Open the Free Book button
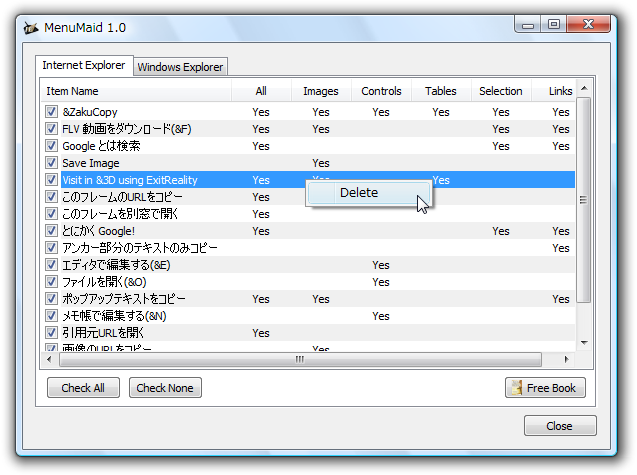 click(545, 388)
